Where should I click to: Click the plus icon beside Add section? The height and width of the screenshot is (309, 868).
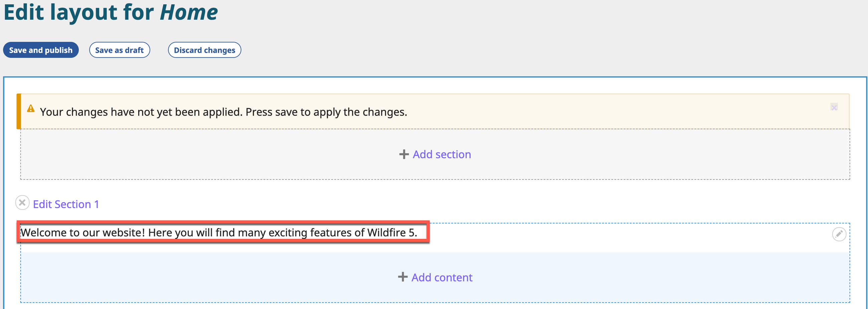click(404, 154)
